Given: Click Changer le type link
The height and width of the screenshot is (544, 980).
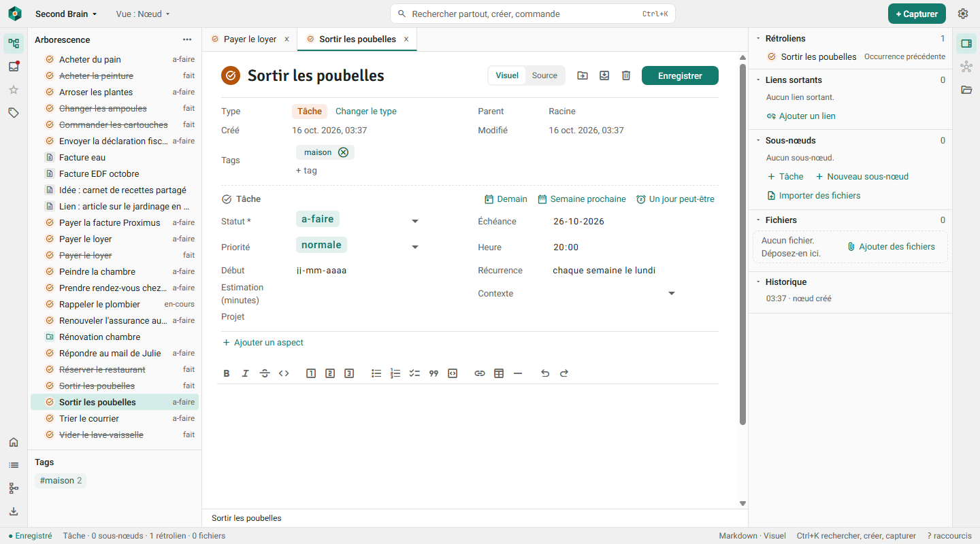Looking at the screenshot, I should (366, 112).
